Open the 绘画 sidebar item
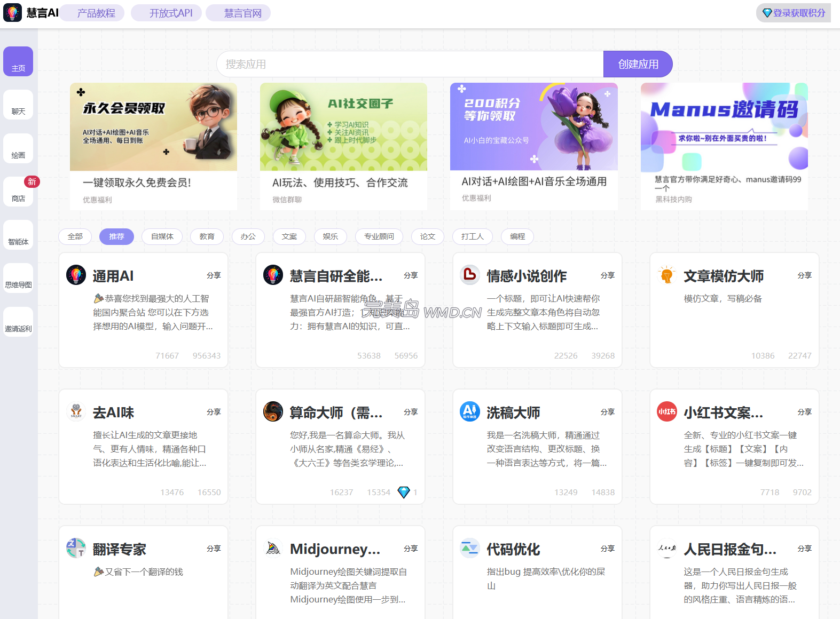Screen dimensions: 840x619 click(x=18, y=148)
